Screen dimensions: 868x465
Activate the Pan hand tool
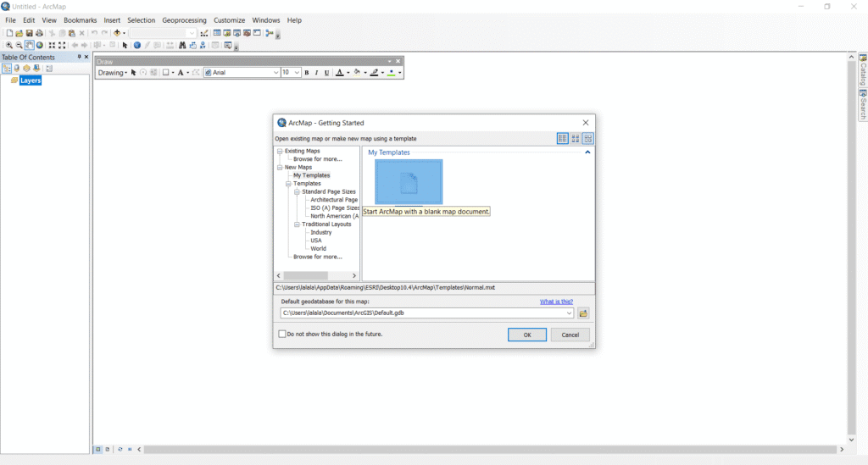pyautogui.click(x=30, y=46)
